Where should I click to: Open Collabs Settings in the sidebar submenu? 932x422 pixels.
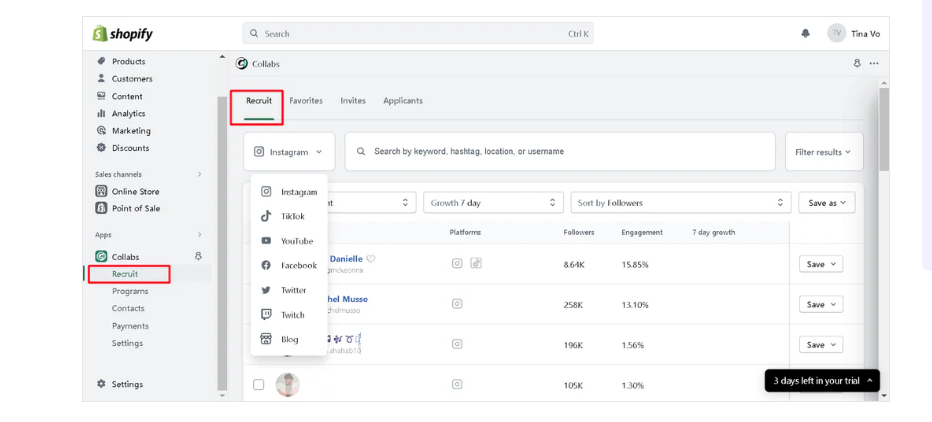click(x=127, y=343)
